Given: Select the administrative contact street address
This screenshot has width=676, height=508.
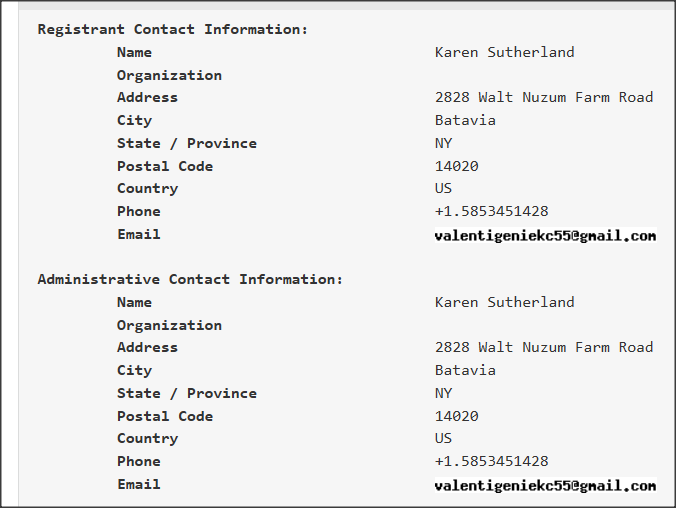Looking at the screenshot, I should tap(543, 347).
